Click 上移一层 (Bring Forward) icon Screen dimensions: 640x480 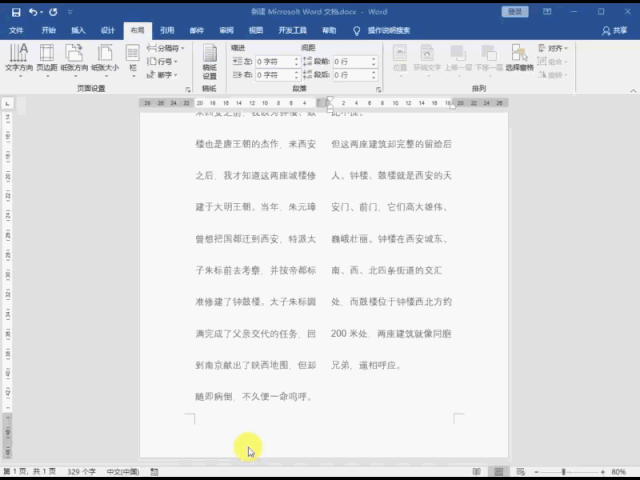pyautogui.click(x=458, y=60)
